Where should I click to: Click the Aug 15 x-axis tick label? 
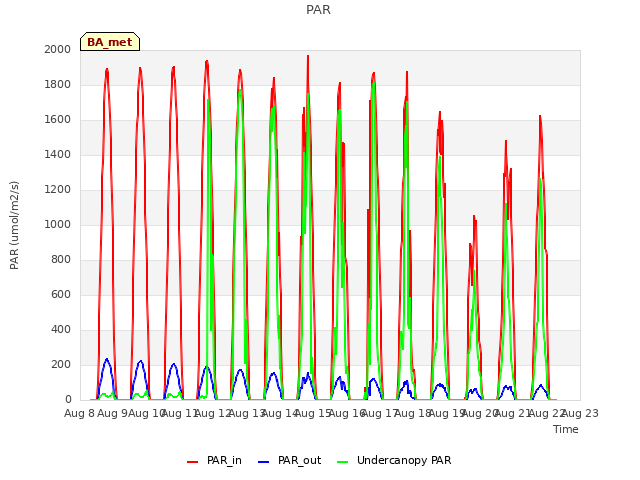(x=313, y=413)
